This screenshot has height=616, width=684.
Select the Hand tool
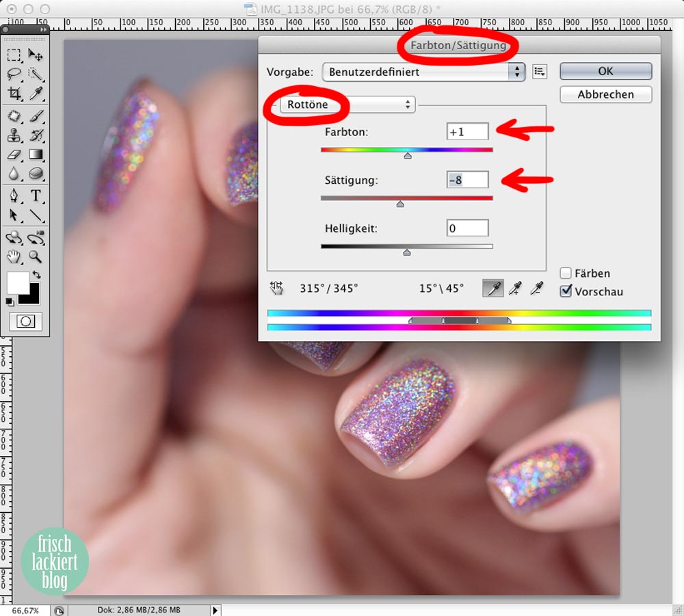click(14, 257)
